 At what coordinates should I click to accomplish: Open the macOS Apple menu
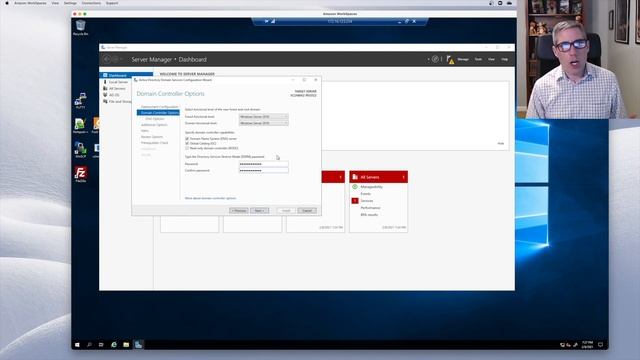7,3
